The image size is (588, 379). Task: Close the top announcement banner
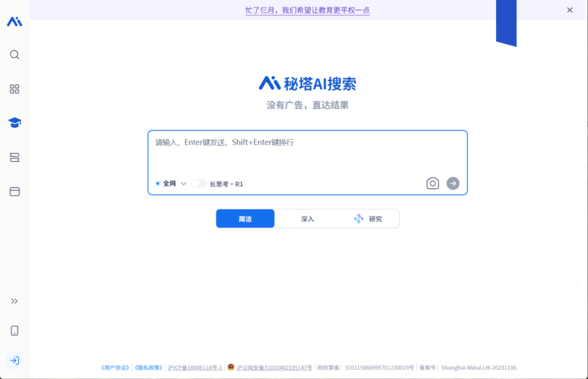(x=569, y=10)
